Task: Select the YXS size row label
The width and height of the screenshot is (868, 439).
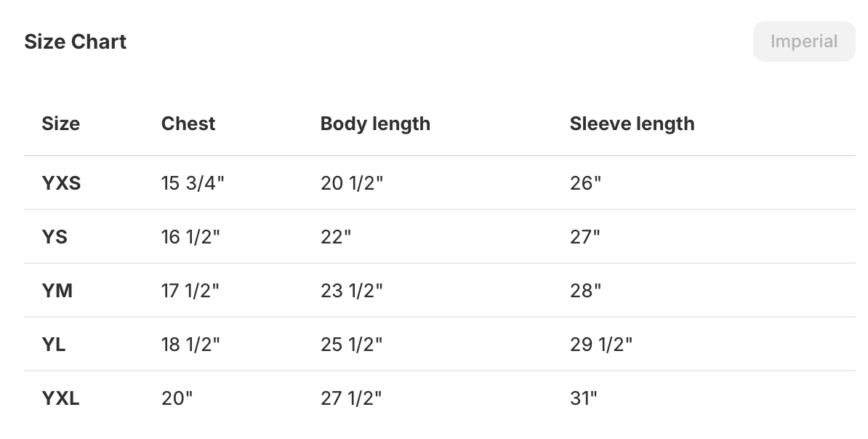Action: point(61,183)
